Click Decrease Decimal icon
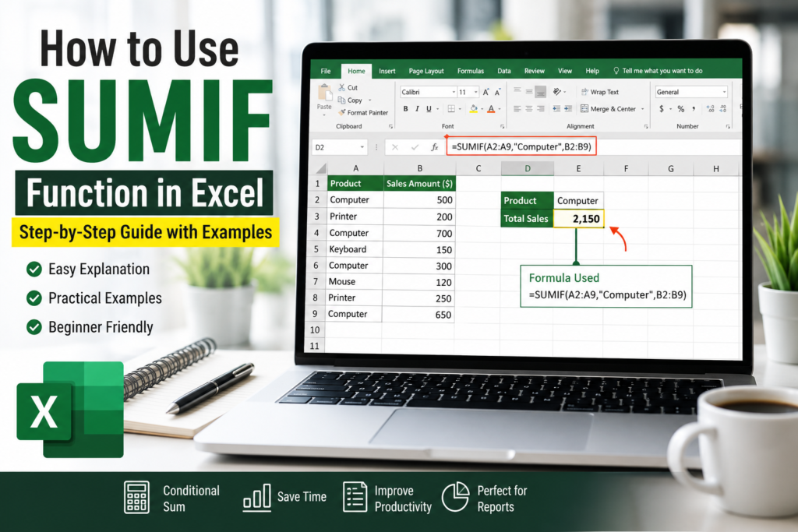Screen dimensions: 798x532 click(723, 108)
